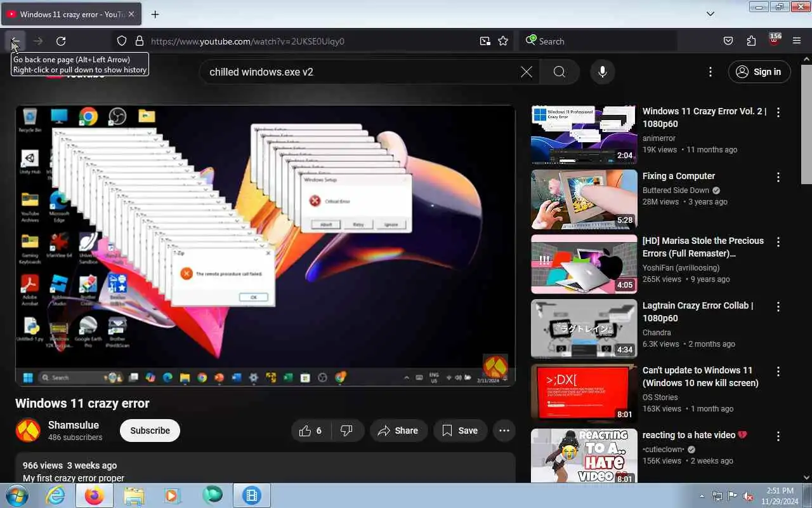812x508 pixels.
Task: Click Firefox Search box
Action: tap(598, 41)
